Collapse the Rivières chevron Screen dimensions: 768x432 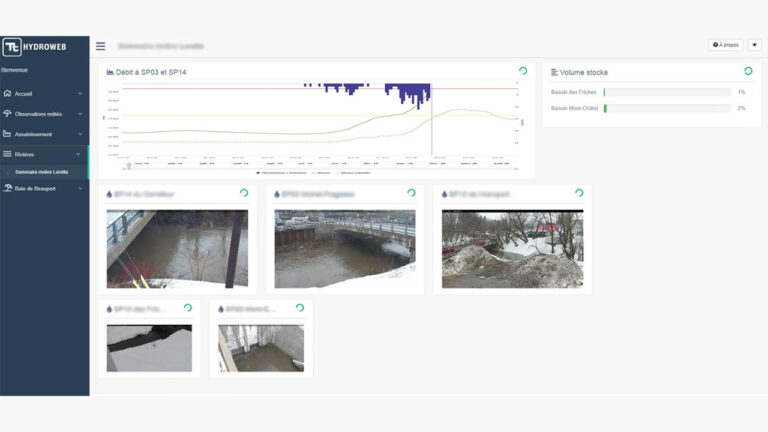tap(78, 154)
